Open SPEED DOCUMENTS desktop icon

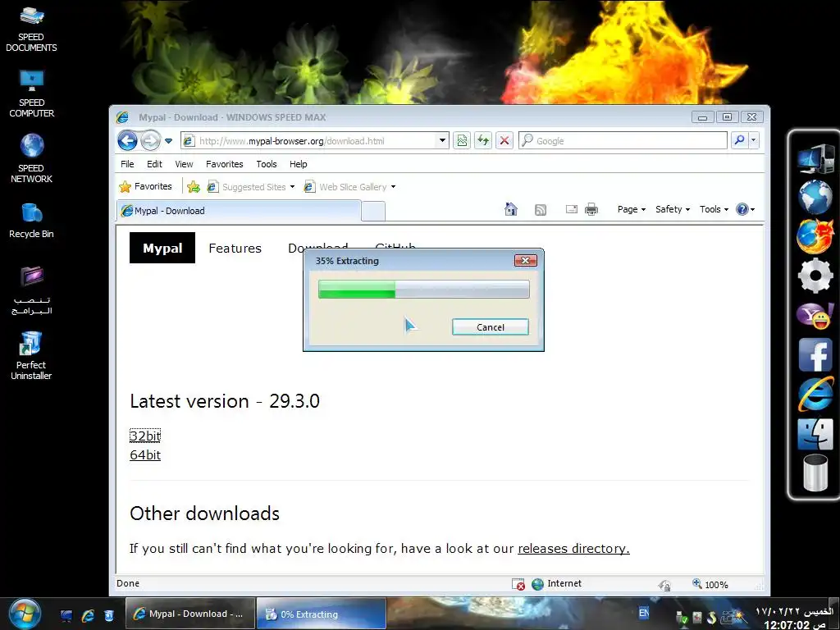31,30
